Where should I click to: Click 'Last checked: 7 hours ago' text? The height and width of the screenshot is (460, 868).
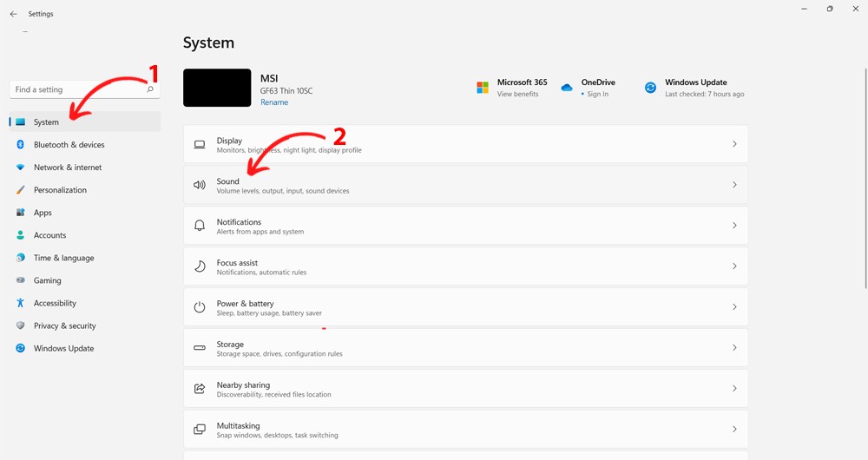[705, 94]
